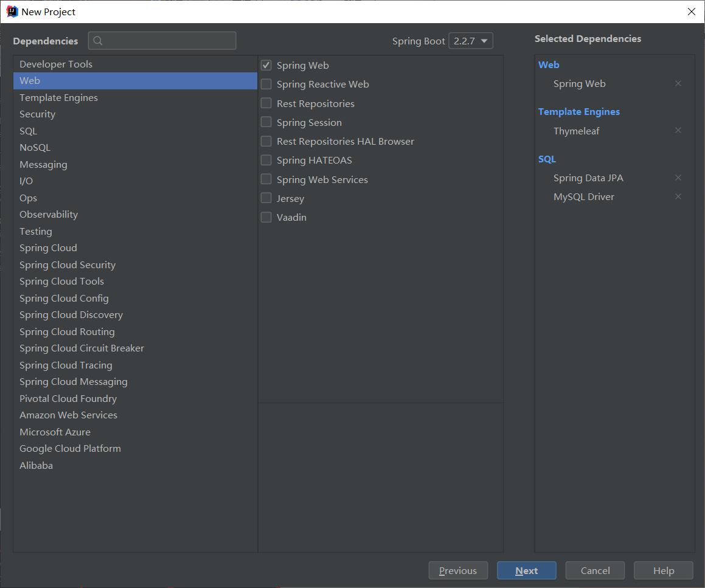Select the Web category
Screen dimensions: 705x588
(x=135, y=81)
